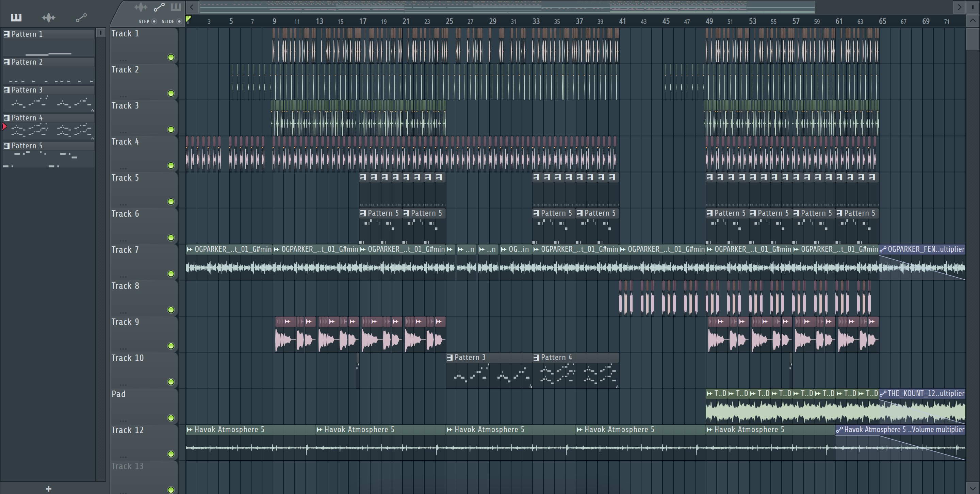Screen dimensions: 980x494
Task: Click bar 33 on the timeline ruler
Action: (536, 21)
